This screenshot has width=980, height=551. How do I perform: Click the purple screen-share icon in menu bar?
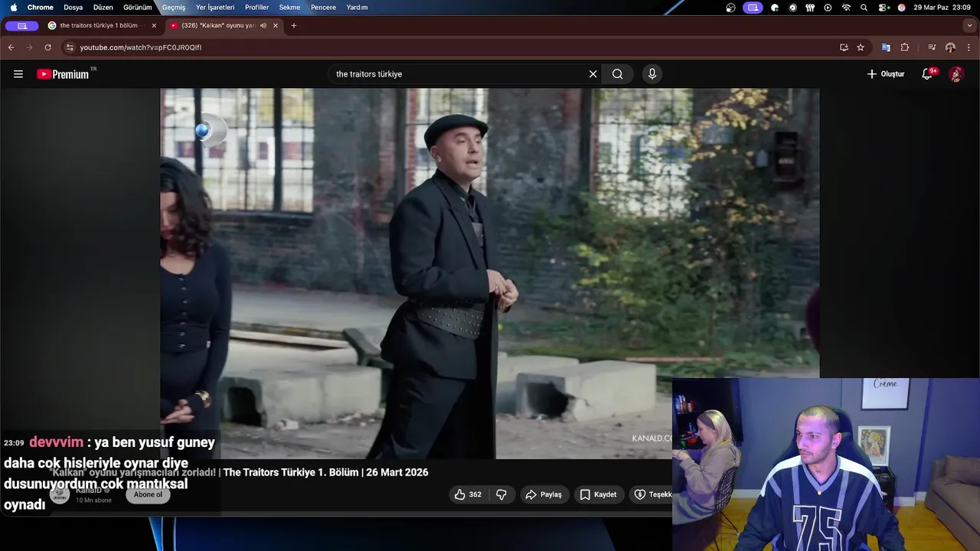pyautogui.click(x=753, y=8)
